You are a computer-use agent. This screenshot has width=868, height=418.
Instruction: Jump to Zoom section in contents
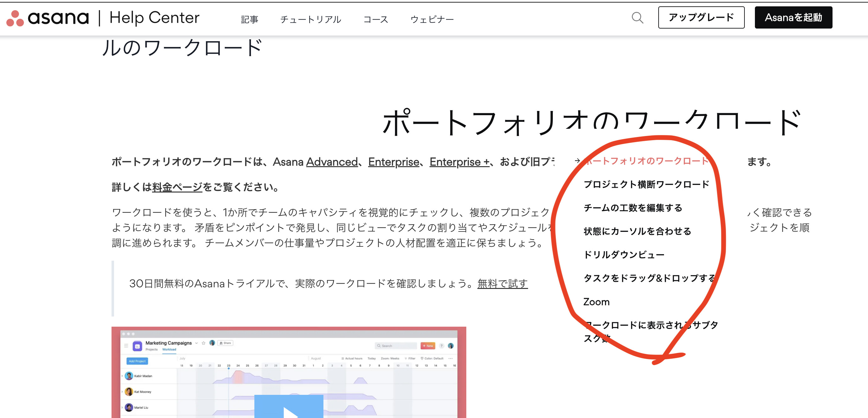click(x=597, y=302)
